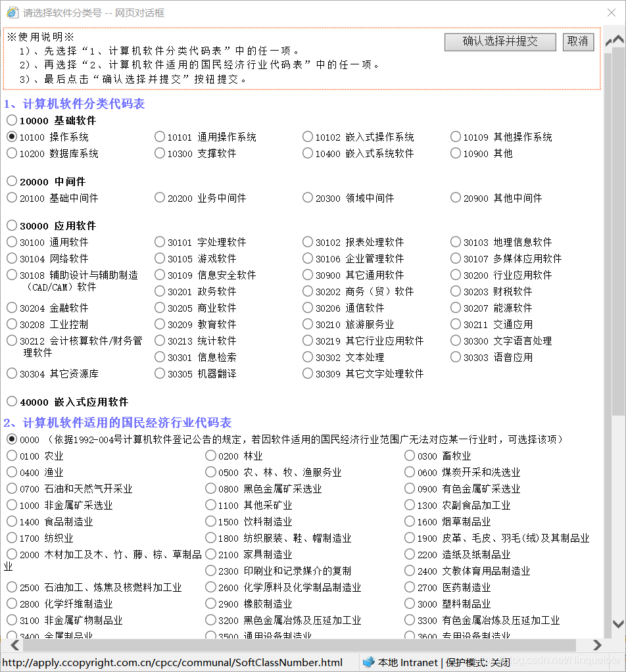
Task: Choose 20100 基础中间件
Action: pos(11,197)
